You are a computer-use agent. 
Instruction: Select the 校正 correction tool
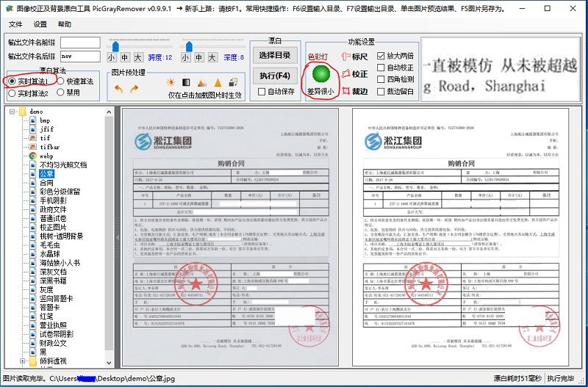(x=355, y=74)
